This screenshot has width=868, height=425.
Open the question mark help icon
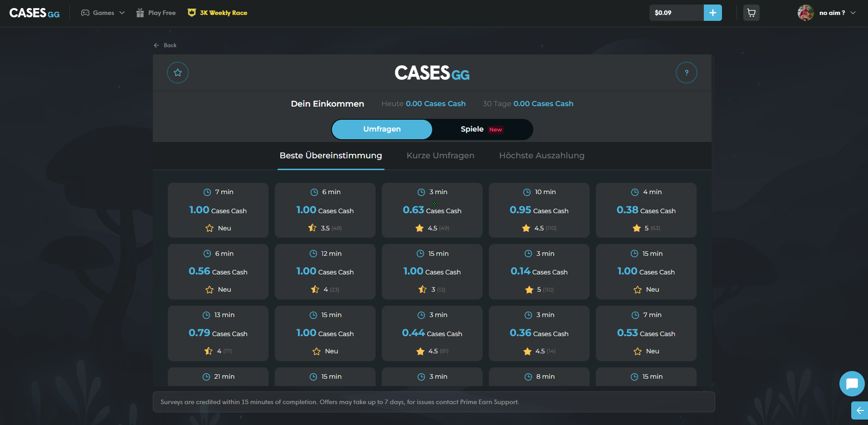pos(687,73)
